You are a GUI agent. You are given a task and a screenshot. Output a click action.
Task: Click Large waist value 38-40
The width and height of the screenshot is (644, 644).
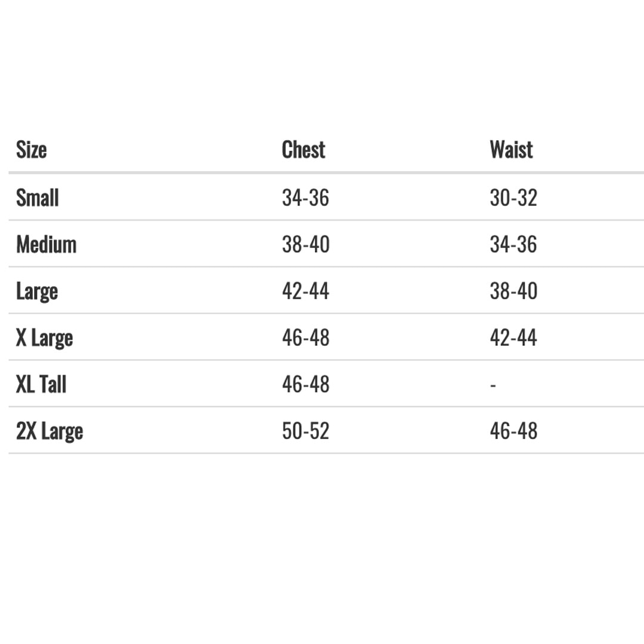tap(513, 291)
